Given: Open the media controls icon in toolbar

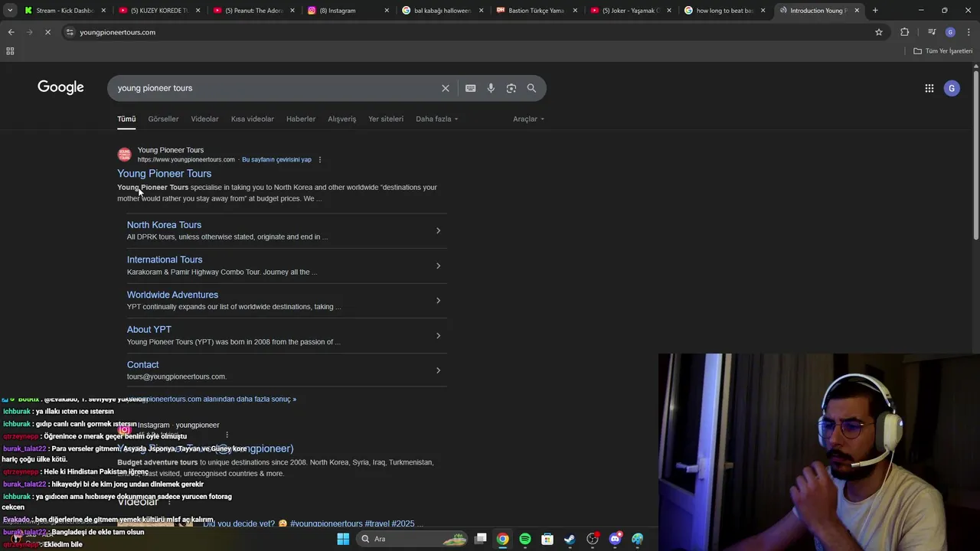Looking at the screenshot, I should (x=932, y=32).
